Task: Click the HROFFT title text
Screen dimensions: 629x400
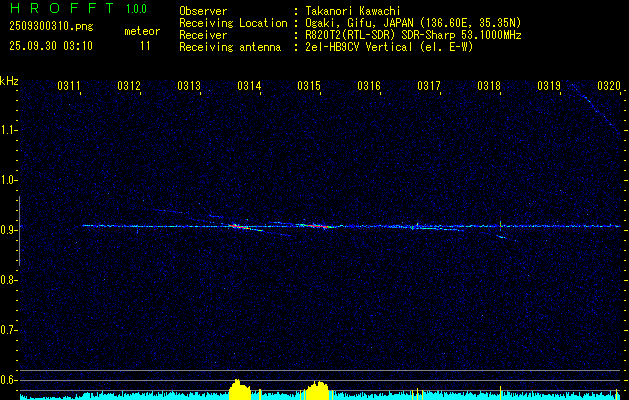Action: 62,8
